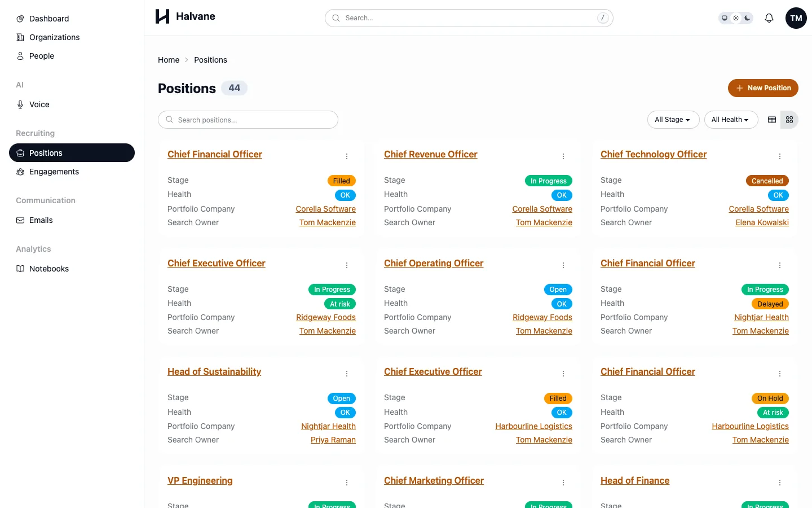
Task: Click the Halvane logo icon
Action: (162, 16)
